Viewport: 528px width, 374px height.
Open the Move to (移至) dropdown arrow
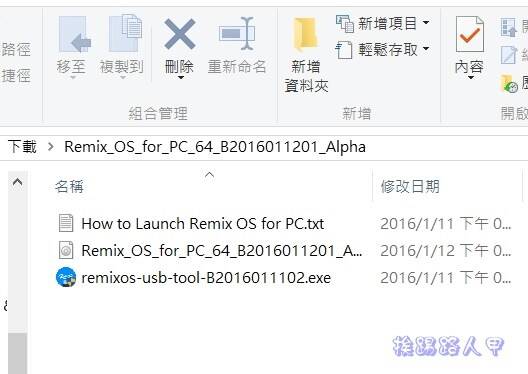point(73,78)
